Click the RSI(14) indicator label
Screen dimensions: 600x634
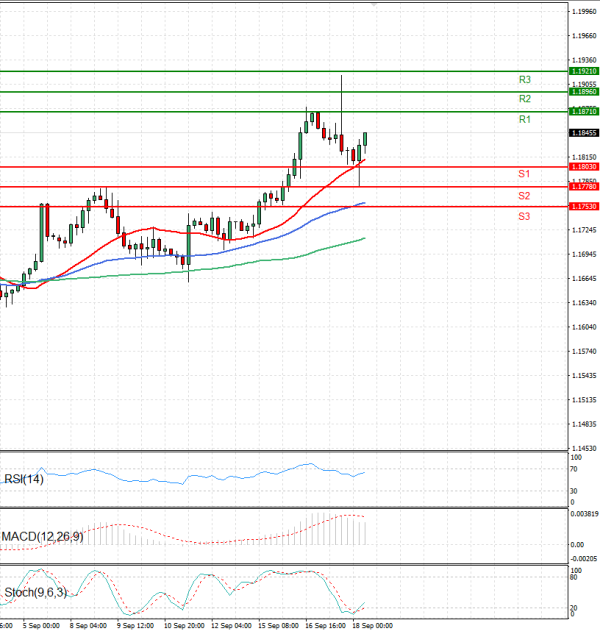click(24, 479)
